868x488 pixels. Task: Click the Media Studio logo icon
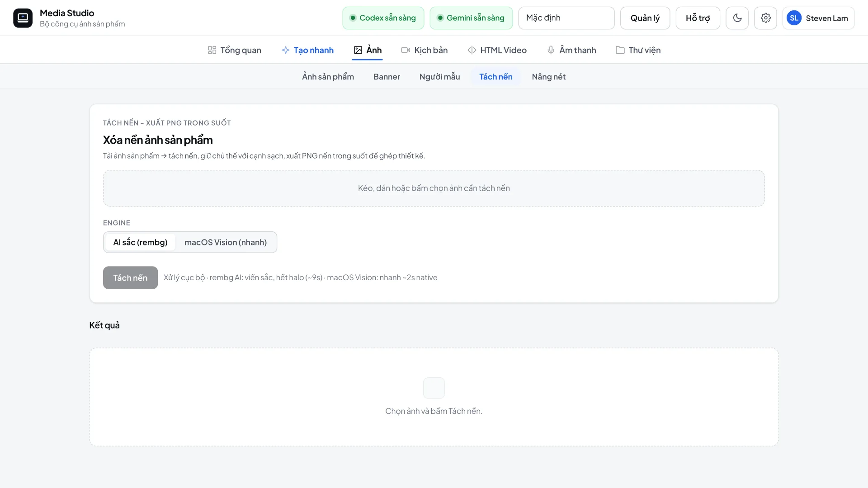[x=23, y=18]
